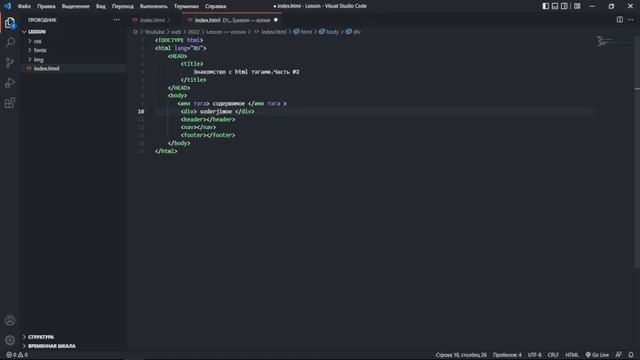Collapse the LESSON root folder
640x360 pixels.
tap(37, 31)
